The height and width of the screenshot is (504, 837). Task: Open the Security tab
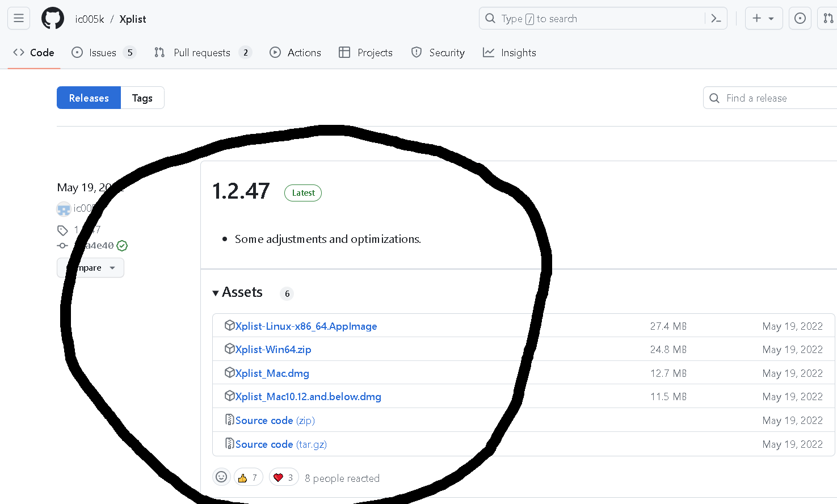[438, 53]
